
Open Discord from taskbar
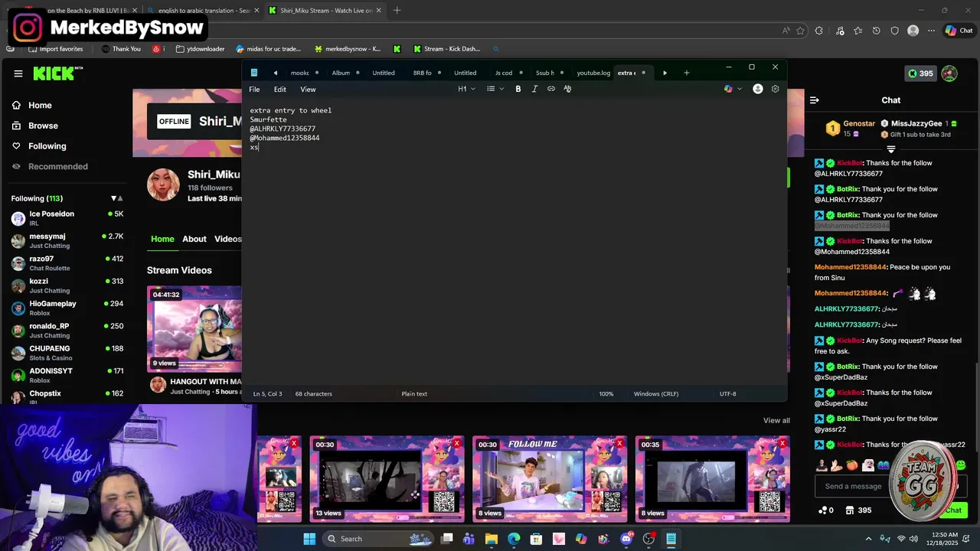point(626,539)
